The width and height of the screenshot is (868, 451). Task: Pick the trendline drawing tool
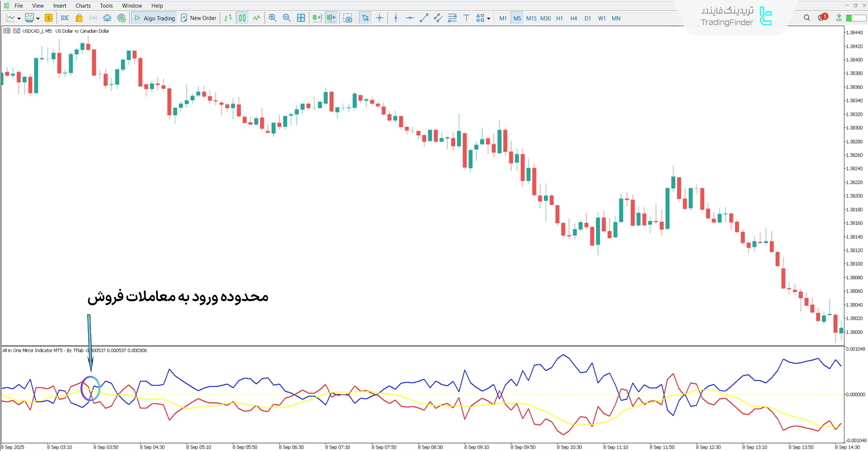pyautogui.click(x=424, y=18)
